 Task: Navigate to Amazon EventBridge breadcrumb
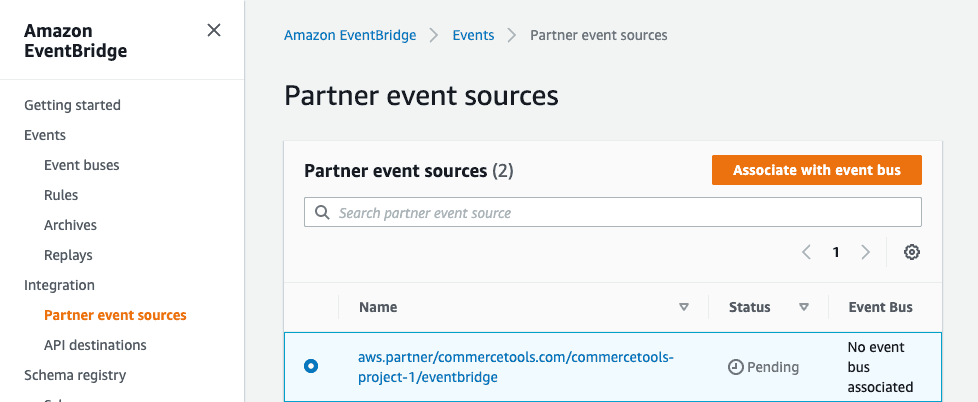pos(350,35)
